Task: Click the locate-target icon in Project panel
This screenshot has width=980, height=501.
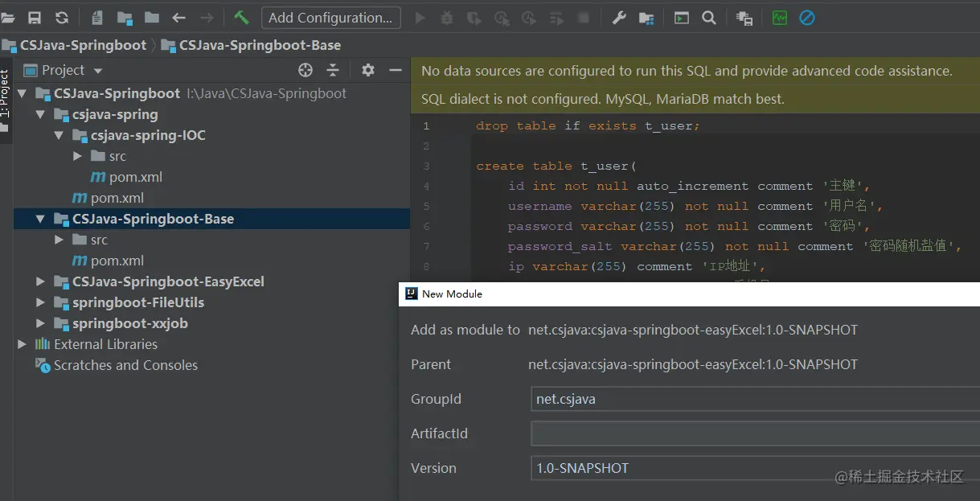Action: click(305, 70)
